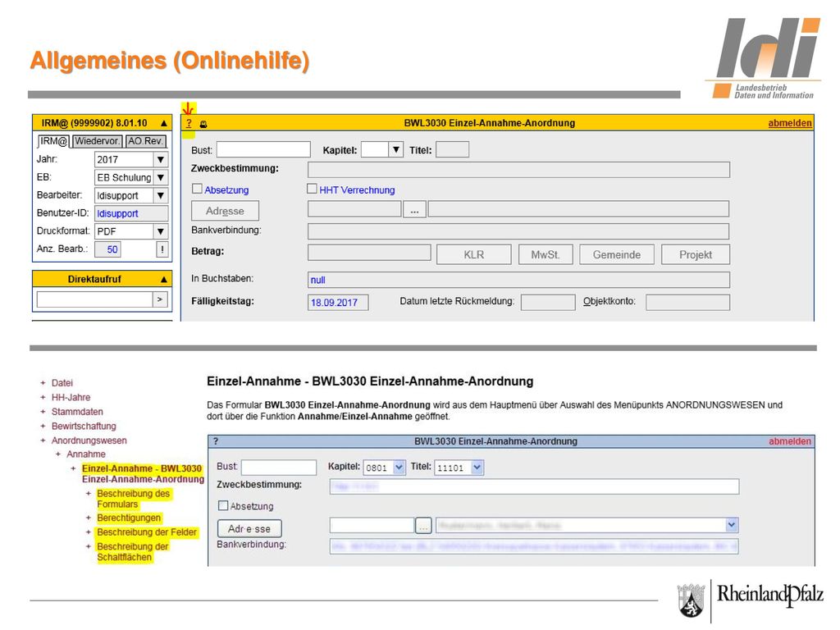
Task: Click the KLR button
Action: tap(473, 255)
